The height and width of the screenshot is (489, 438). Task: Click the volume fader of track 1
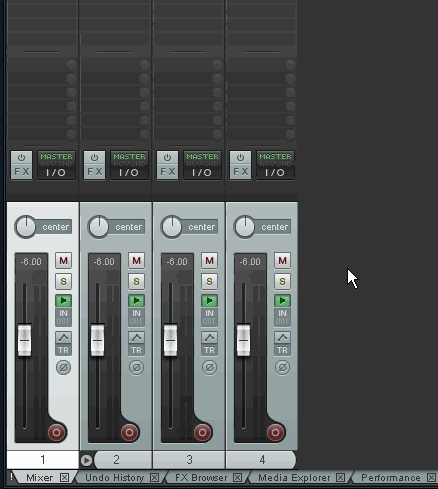(24, 340)
